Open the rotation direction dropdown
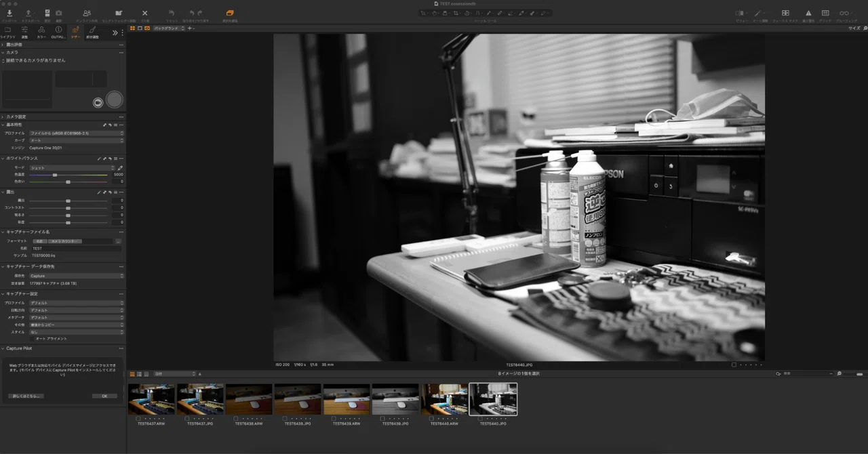The height and width of the screenshot is (454, 868). (x=77, y=310)
